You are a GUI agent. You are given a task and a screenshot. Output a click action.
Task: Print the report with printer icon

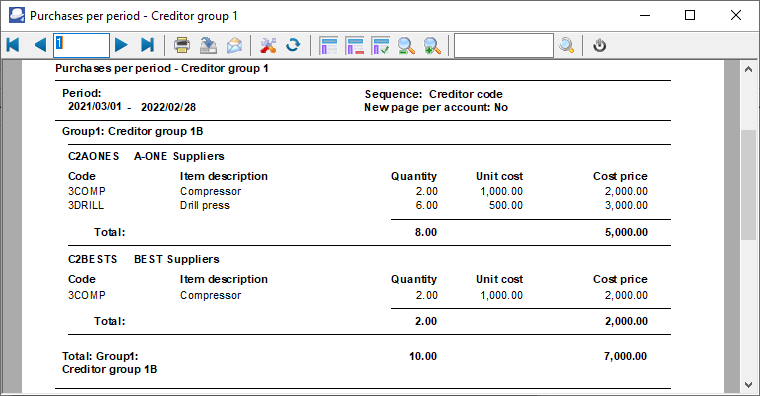click(182, 45)
